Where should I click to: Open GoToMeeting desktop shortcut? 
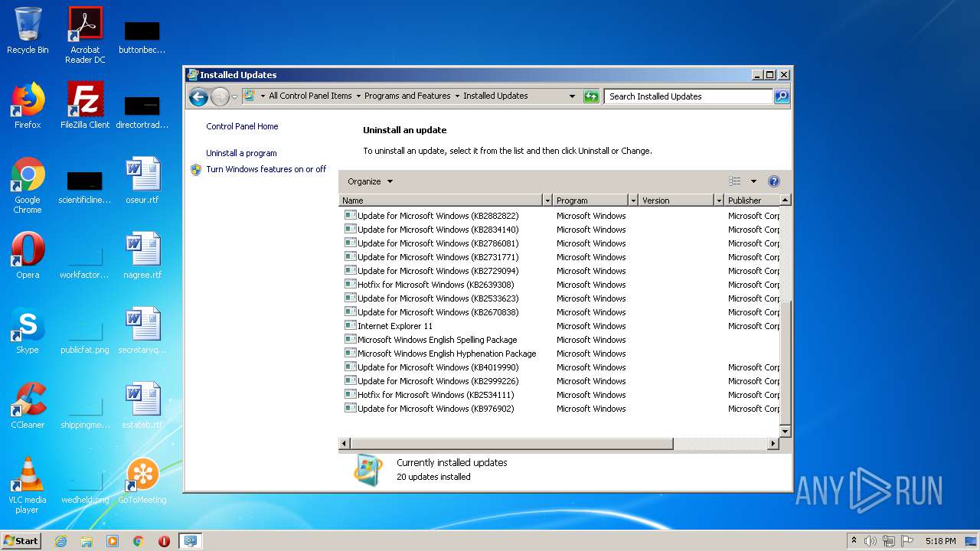tap(142, 481)
